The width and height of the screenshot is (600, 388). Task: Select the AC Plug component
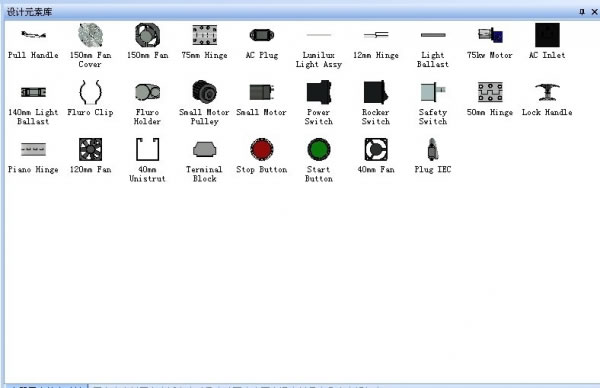262,35
